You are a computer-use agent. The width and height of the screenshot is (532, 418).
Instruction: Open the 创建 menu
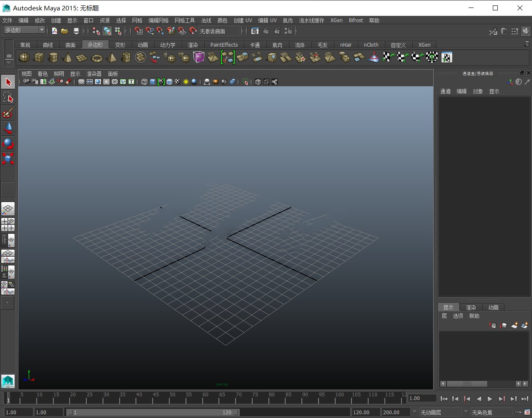(x=56, y=20)
